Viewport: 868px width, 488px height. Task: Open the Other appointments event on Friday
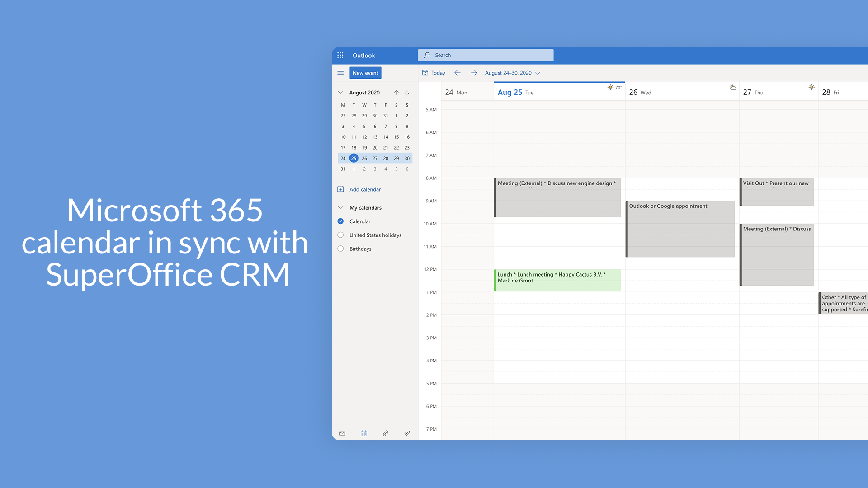(x=843, y=303)
